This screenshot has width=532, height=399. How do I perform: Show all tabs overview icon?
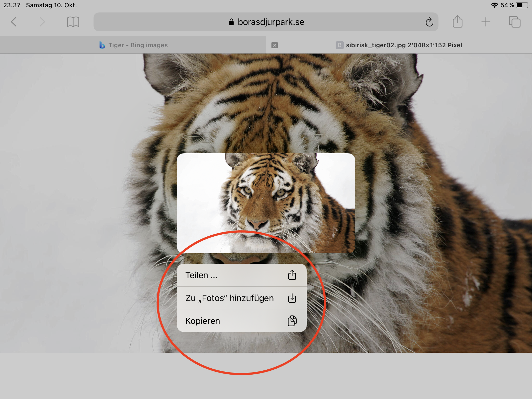(515, 22)
